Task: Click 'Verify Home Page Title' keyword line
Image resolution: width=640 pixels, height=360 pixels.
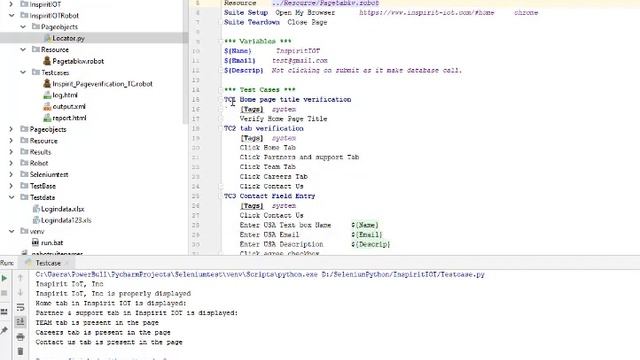Action: click(283, 119)
